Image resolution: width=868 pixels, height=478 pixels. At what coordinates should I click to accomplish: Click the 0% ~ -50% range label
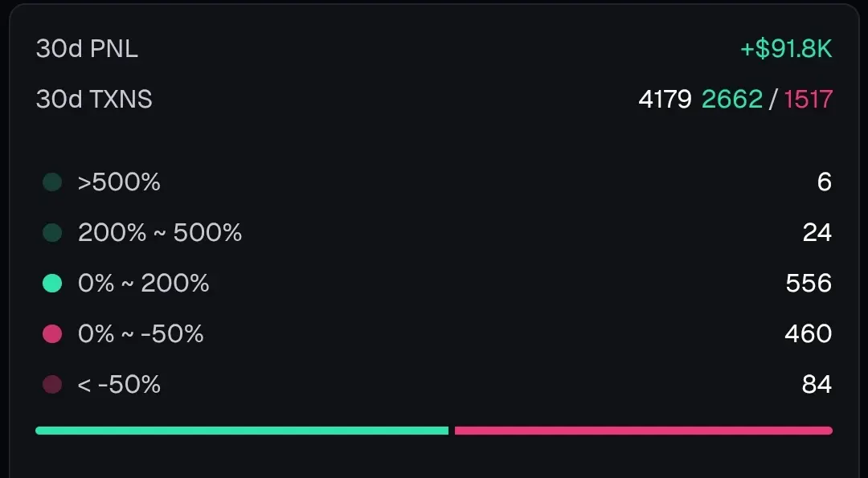141,333
